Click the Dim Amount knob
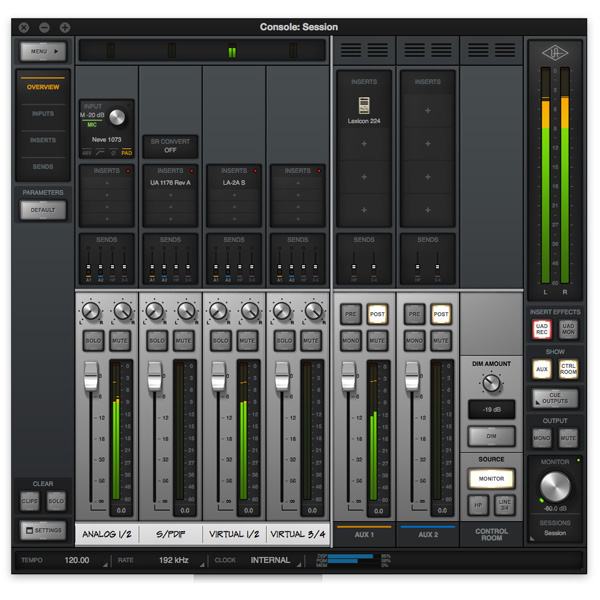This screenshot has height=600, width=600. [x=491, y=383]
